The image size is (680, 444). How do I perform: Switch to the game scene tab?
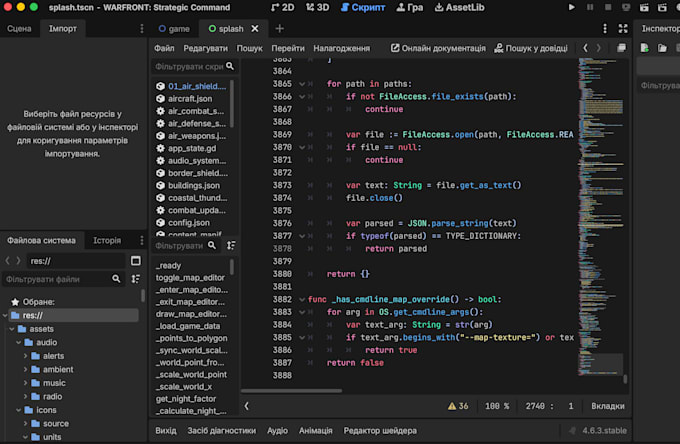174,29
